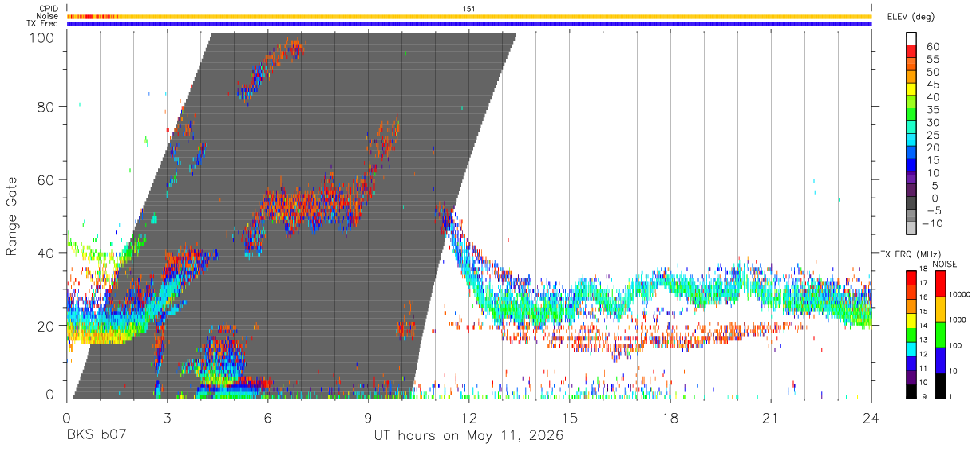Click ELEV colorbar label -10

pos(931,224)
